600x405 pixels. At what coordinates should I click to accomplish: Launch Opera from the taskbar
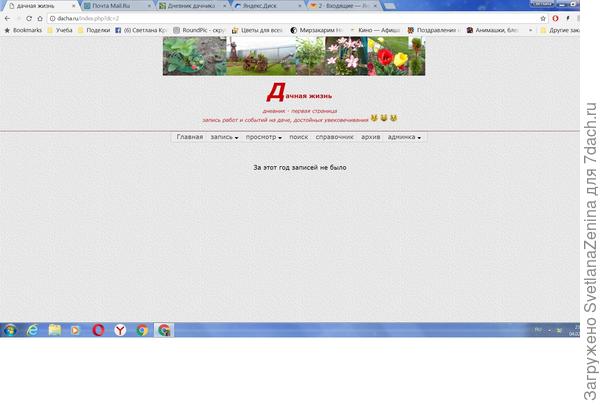click(98, 329)
